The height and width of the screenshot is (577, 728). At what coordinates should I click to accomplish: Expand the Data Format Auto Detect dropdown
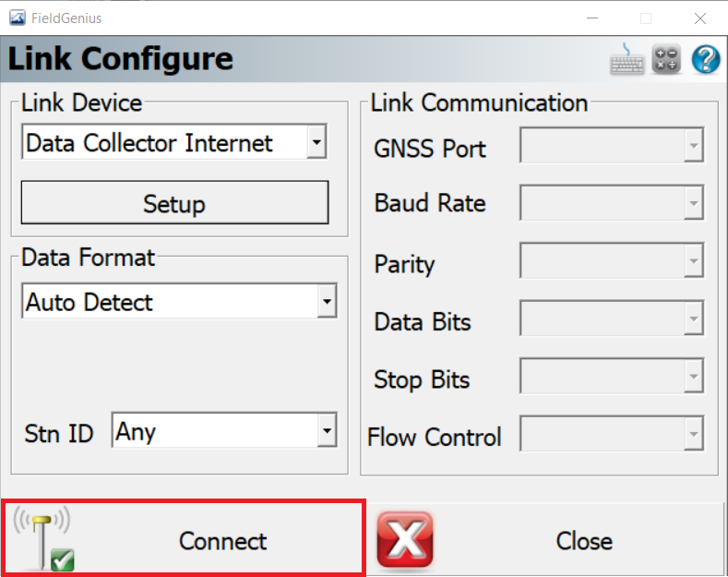(327, 302)
